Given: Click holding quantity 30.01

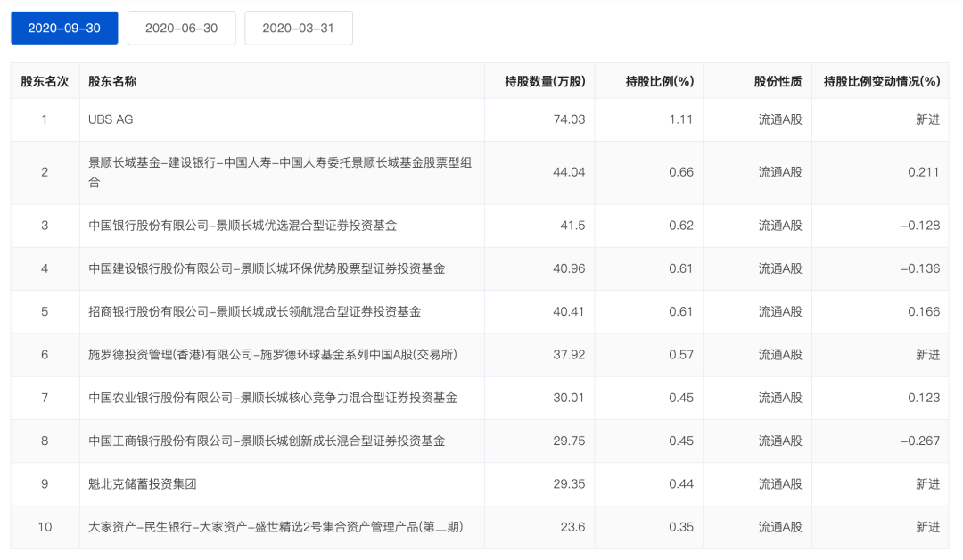Looking at the screenshot, I should (x=569, y=398).
